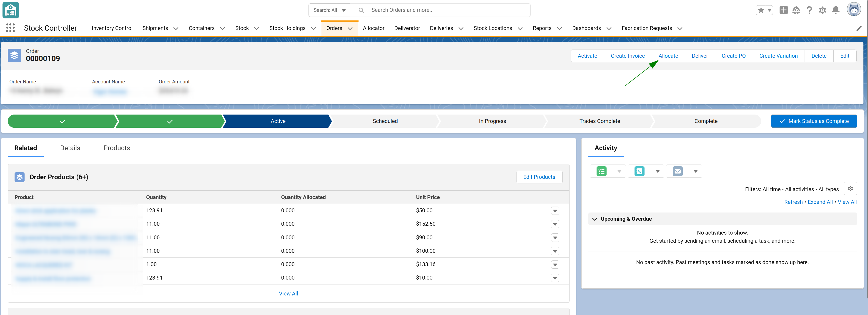Click the Log a Call phone icon

[640, 172]
